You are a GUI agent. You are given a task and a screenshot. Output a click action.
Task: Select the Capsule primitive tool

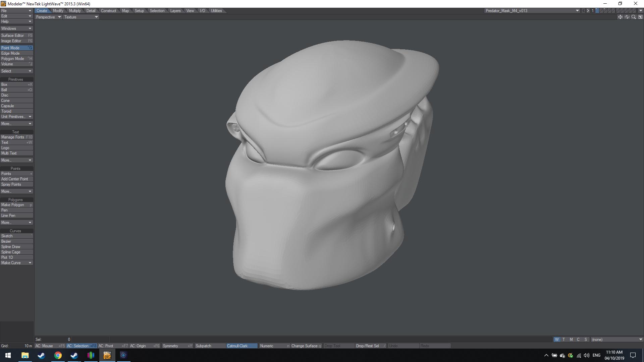click(x=16, y=106)
